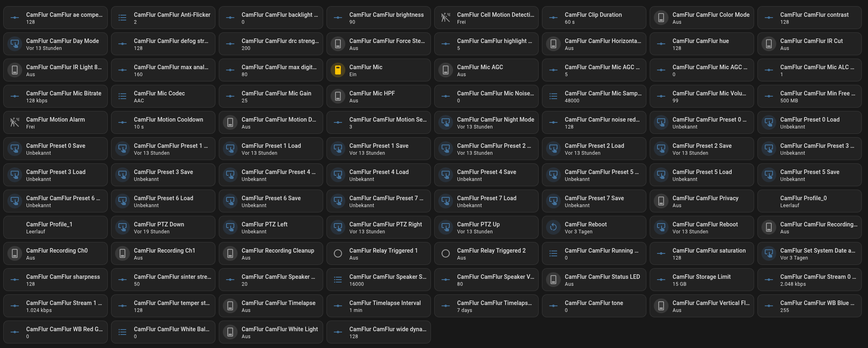Image resolution: width=868 pixels, height=348 pixels.
Task: Click the CamFlur Motion Alarm sensor icon
Action: 15,122
